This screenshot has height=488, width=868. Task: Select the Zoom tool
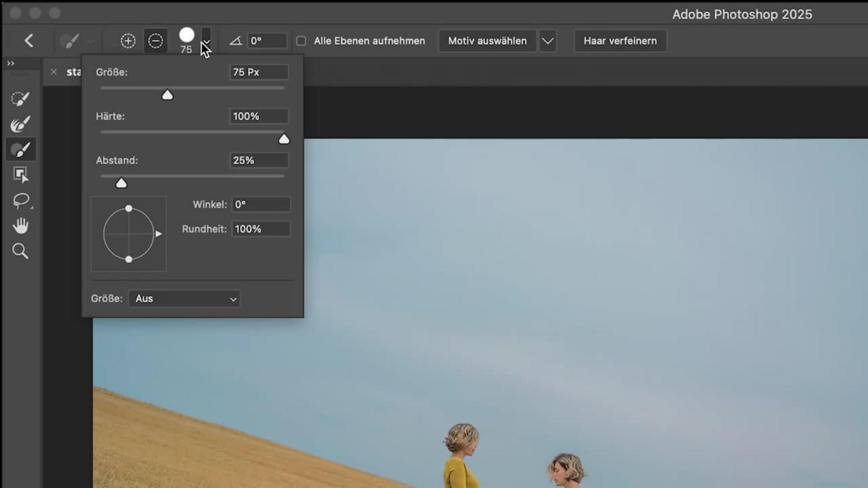click(x=20, y=251)
